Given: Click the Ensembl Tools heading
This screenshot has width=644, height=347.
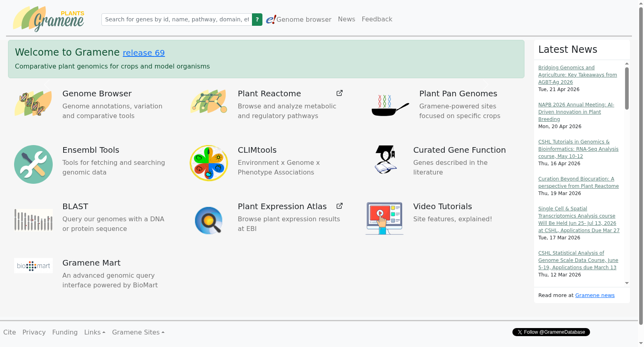Looking at the screenshot, I should [x=91, y=150].
